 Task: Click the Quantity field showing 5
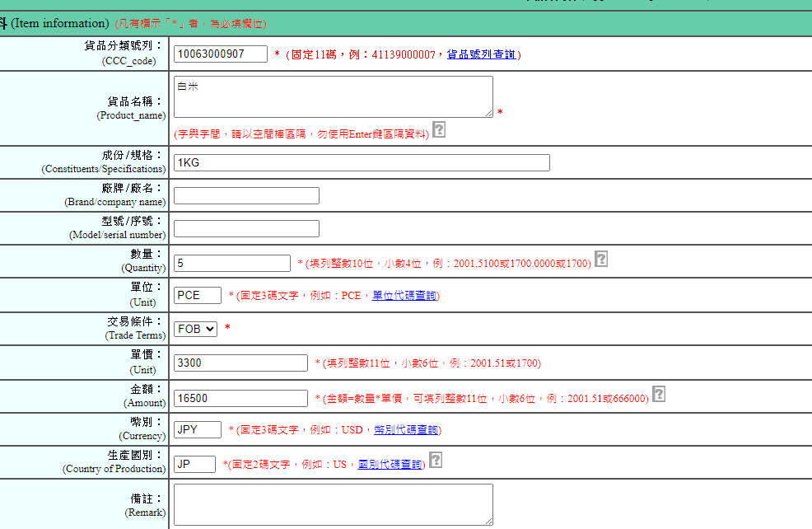(x=232, y=263)
